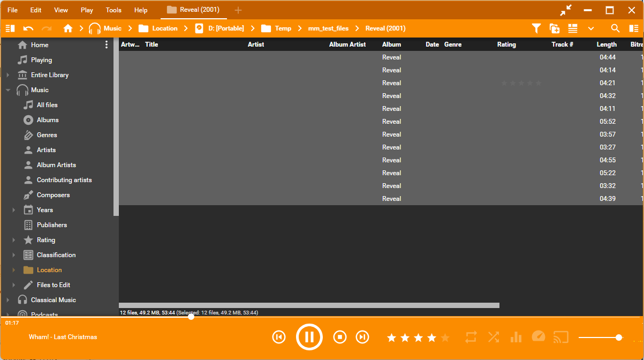The width and height of the screenshot is (644, 360).
Task: Open the Tools menu
Action: [x=113, y=10]
